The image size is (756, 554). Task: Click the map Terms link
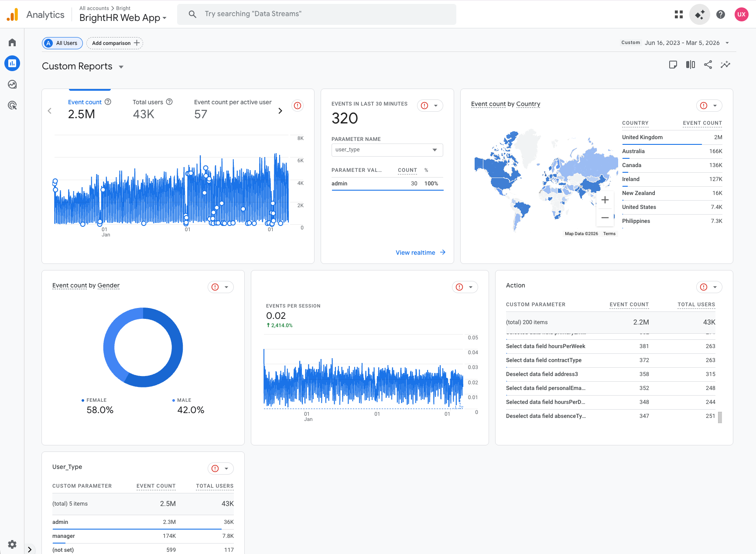[609, 234]
